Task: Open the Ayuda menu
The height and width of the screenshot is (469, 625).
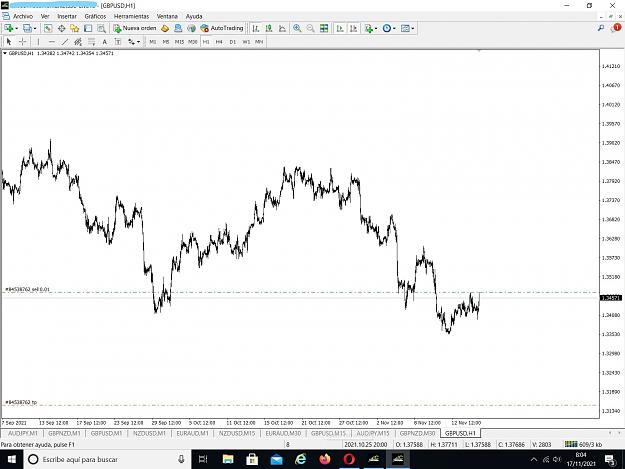Action: (194, 16)
